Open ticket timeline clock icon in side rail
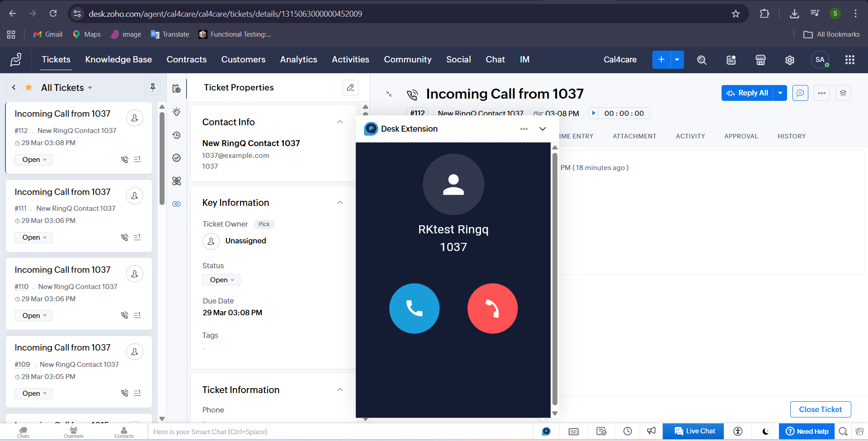Viewport: 868px width, 441px height. [x=177, y=135]
